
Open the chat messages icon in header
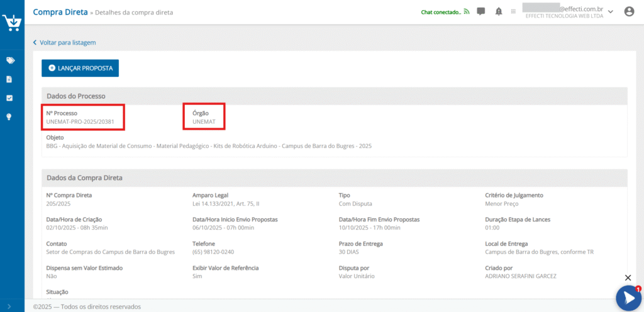point(481,11)
